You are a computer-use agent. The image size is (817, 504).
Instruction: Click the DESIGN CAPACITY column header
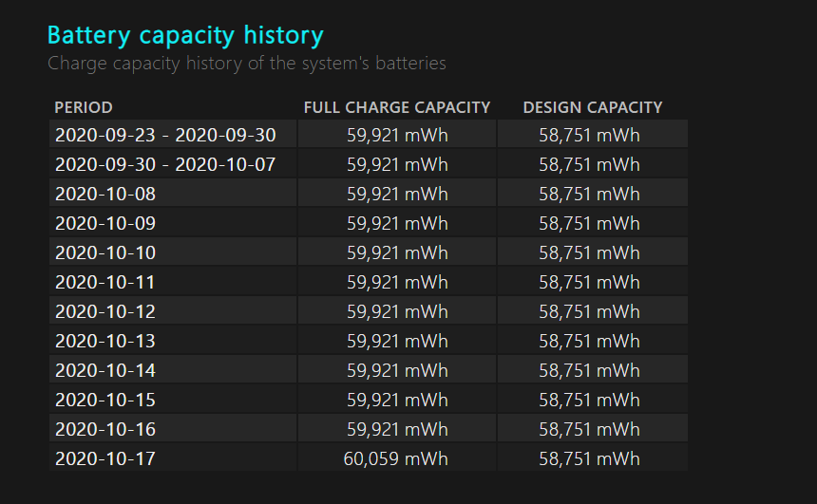pos(593,107)
